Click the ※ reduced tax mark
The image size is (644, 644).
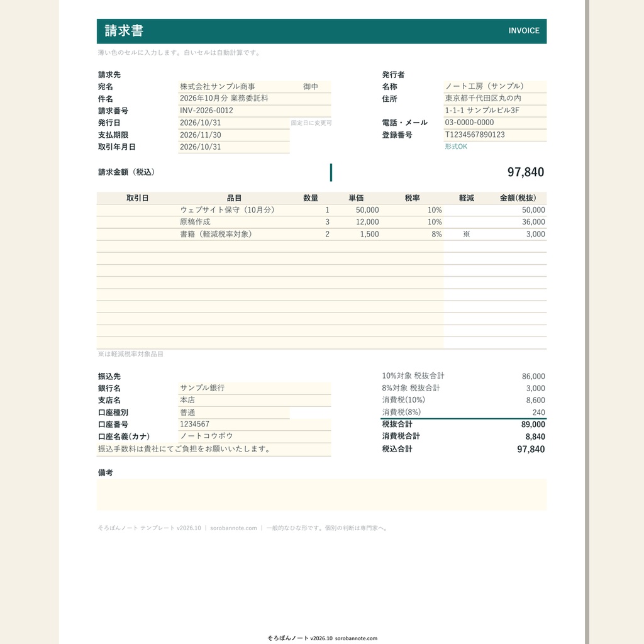466,234
